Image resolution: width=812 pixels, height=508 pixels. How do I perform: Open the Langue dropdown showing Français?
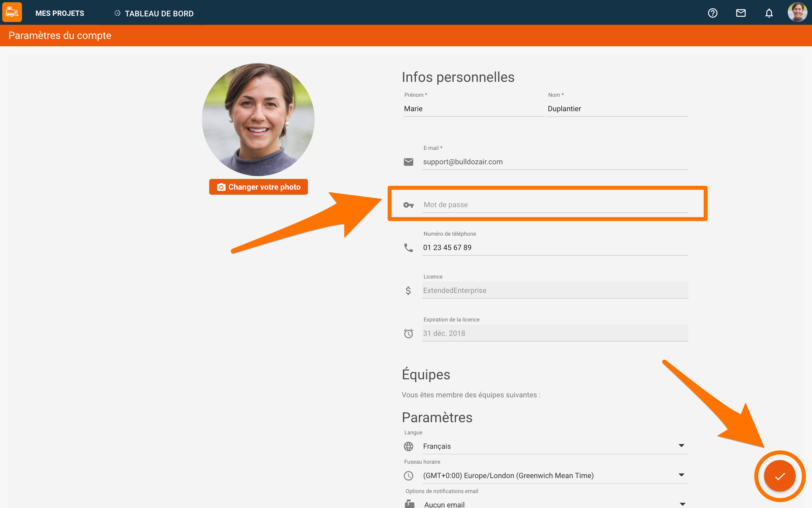[x=555, y=446]
